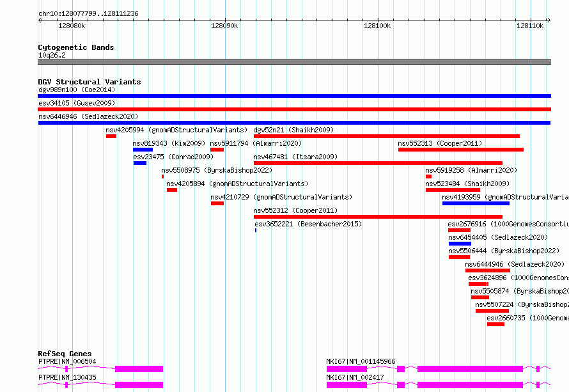Click nsv5508975 (ByrskaBishop2022) label
Viewport: 569px width, 392px height.
click(x=217, y=170)
